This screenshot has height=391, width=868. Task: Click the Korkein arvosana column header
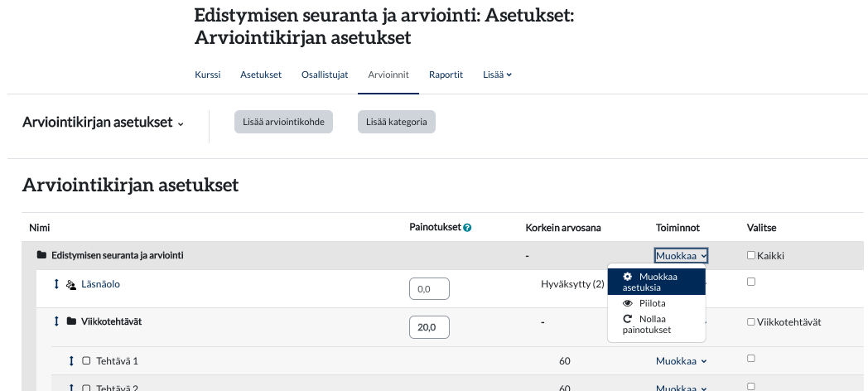click(x=563, y=228)
